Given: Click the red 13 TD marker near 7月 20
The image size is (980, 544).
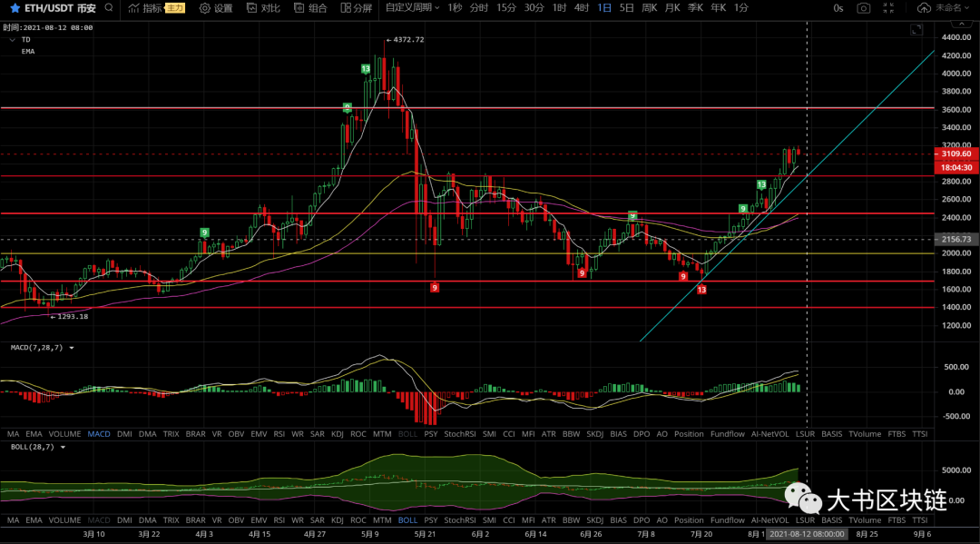Looking at the screenshot, I should click(x=701, y=290).
